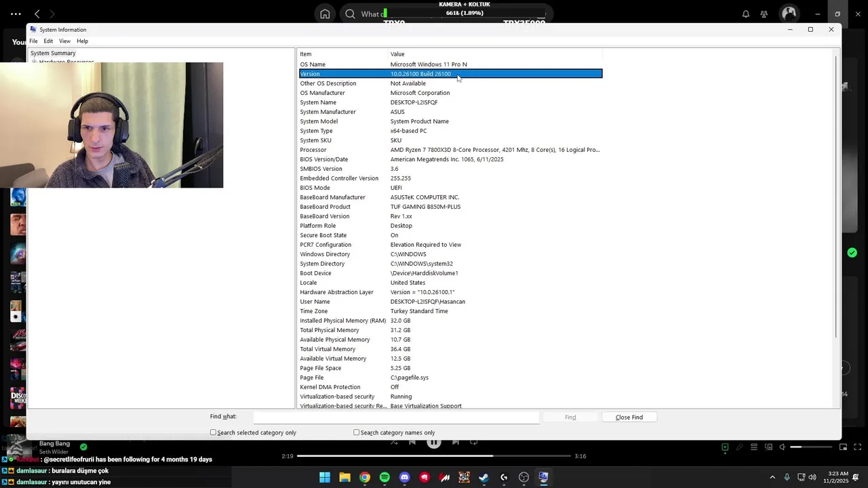Image resolution: width=868 pixels, height=488 pixels.
Task: Open Spotify friend activity icon
Action: tap(764, 14)
